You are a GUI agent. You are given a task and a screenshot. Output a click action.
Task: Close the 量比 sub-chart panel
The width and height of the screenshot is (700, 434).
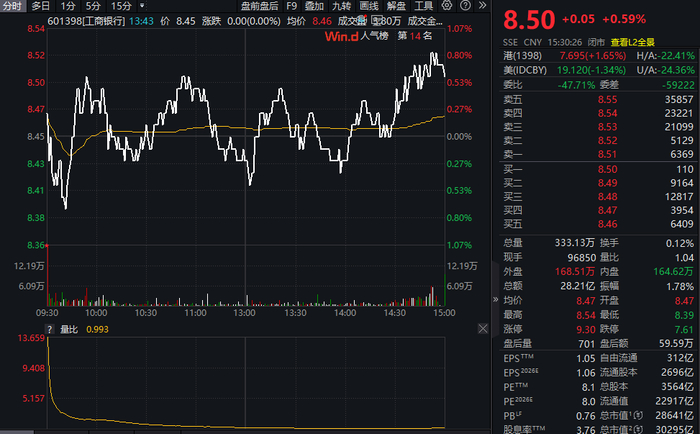[483, 329]
